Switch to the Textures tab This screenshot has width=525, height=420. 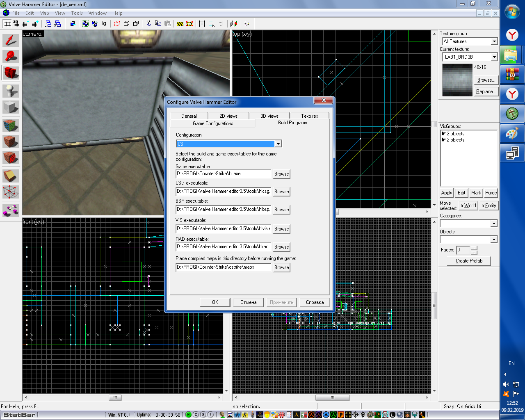pos(310,116)
